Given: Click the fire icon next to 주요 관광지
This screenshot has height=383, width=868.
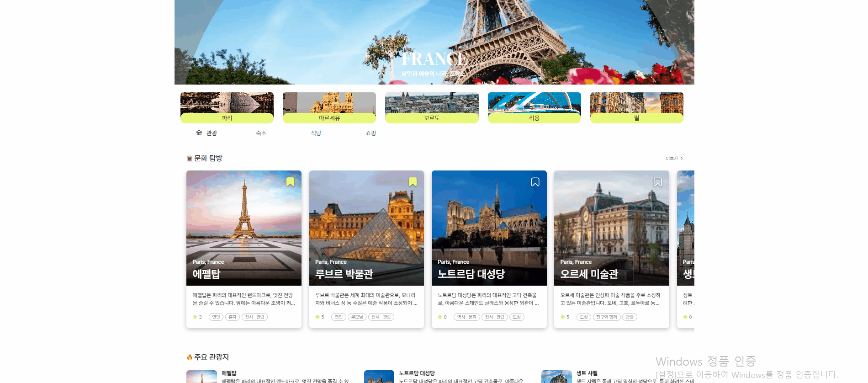Looking at the screenshot, I should pyautogui.click(x=190, y=357).
